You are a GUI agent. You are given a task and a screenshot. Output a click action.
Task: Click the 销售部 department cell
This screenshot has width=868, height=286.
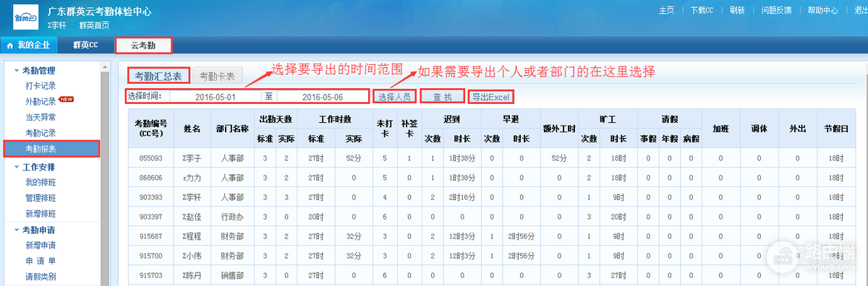point(233,275)
